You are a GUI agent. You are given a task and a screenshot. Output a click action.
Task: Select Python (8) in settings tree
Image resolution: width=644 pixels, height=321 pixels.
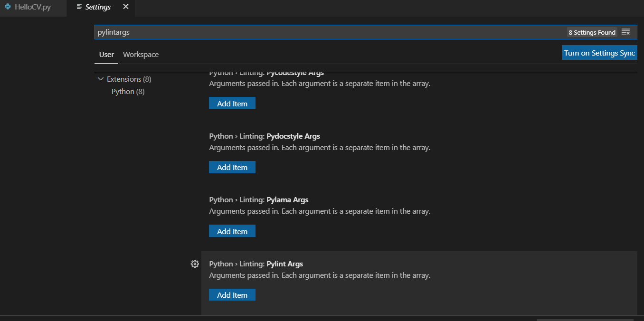click(128, 92)
